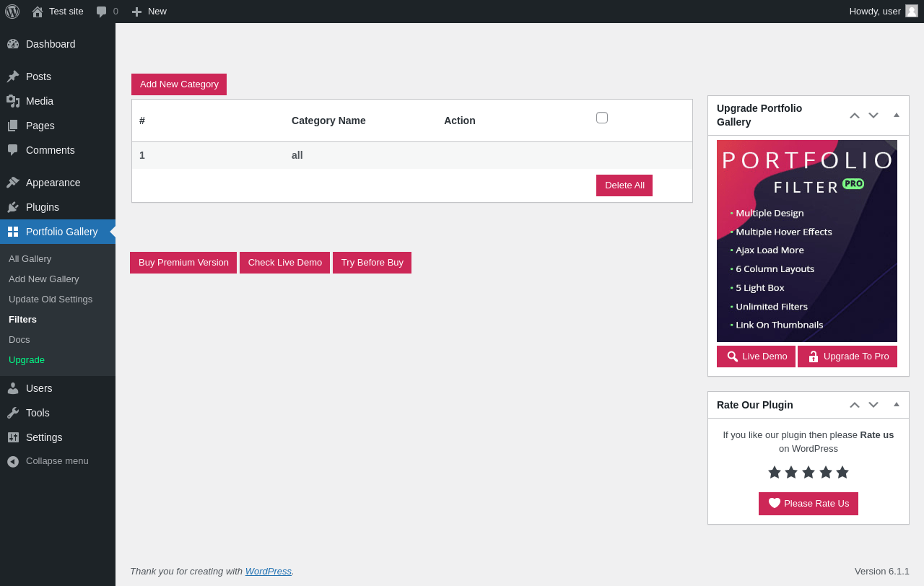Go to Media menu item
This screenshot has width=924, height=586.
(x=58, y=101)
